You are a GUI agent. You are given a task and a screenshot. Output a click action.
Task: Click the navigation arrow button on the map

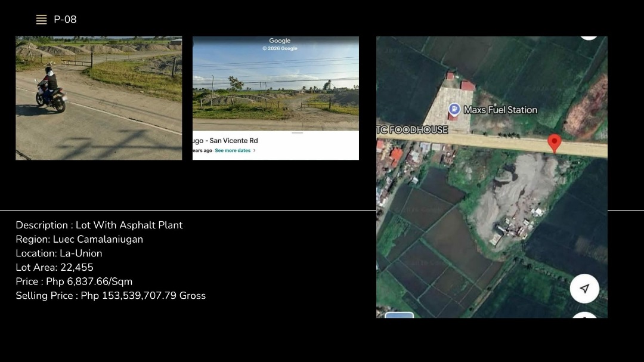(584, 289)
